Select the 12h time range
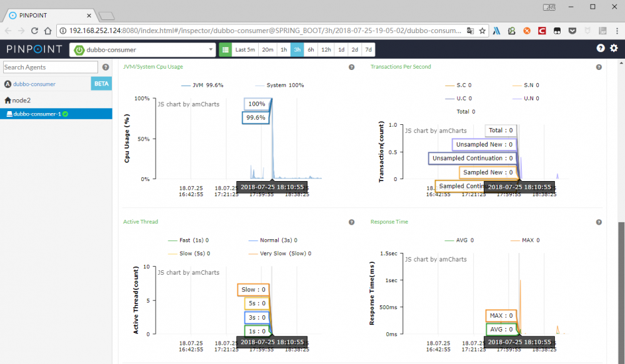This screenshot has width=625, height=364. (x=326, y=50)
